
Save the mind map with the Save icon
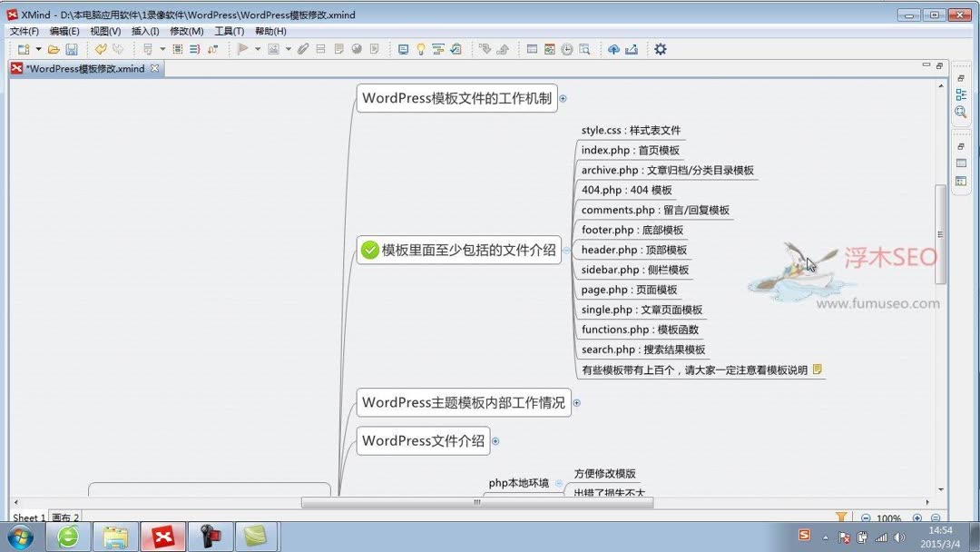(72, 49)
